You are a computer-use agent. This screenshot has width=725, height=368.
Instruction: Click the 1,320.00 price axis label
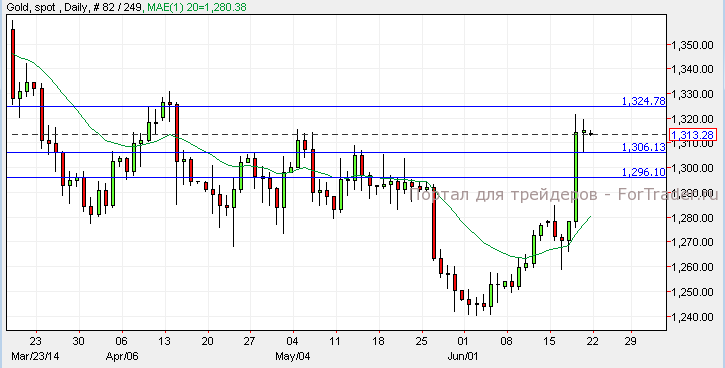pos(692,119)
